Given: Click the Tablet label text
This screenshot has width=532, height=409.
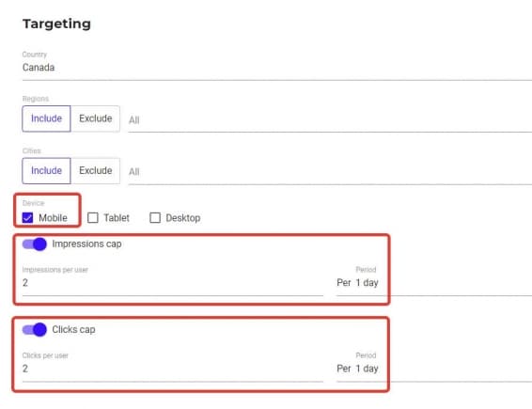Looking at the screenshot, I should [117, 218].
